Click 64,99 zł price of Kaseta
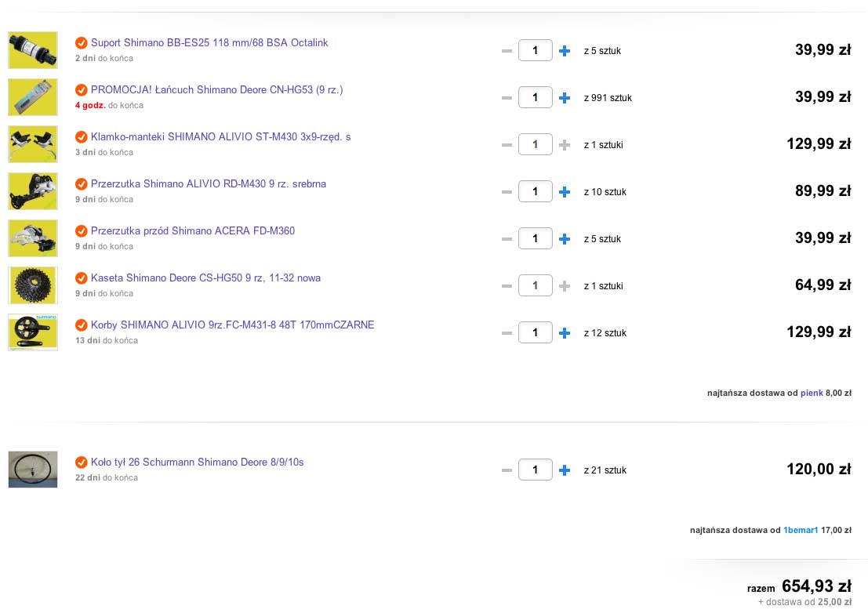This screenshot has width=868, height=613. pyautogui.click(x=823, y=285)
